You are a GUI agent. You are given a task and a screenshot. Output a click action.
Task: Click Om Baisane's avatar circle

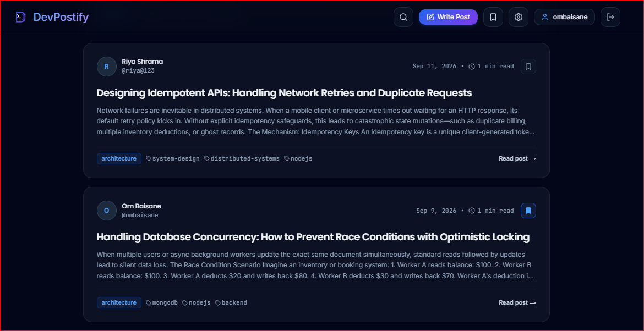pyautogui.click(x=107, y=211)
